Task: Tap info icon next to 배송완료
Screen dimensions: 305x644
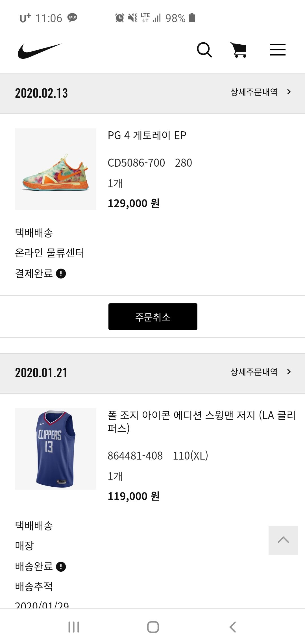Action: [61, 566]
